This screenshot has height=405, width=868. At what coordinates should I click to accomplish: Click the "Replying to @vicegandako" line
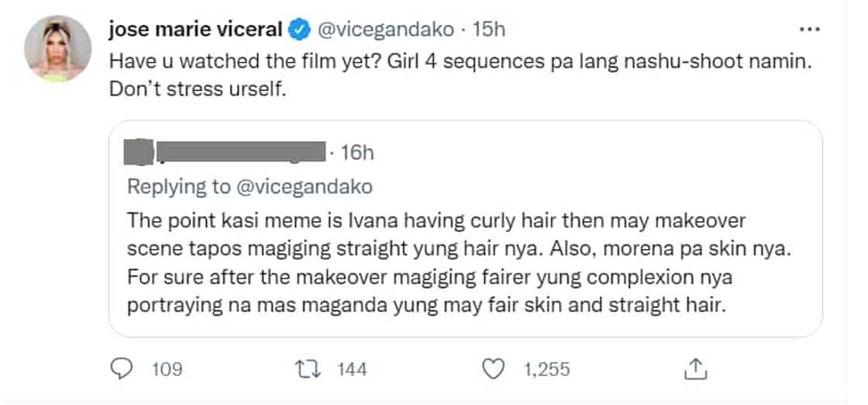pyautogui.click(x=249, y=187)
